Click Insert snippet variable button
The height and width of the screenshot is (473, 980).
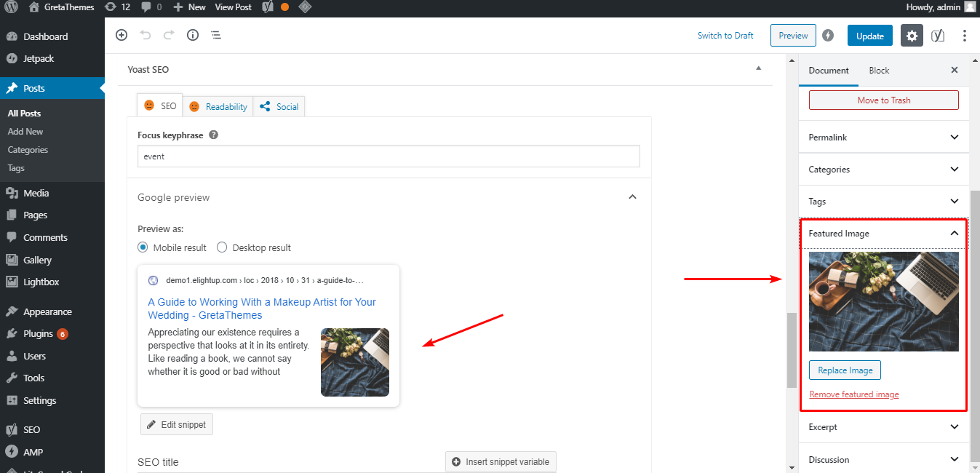click(x=501, y=461)
